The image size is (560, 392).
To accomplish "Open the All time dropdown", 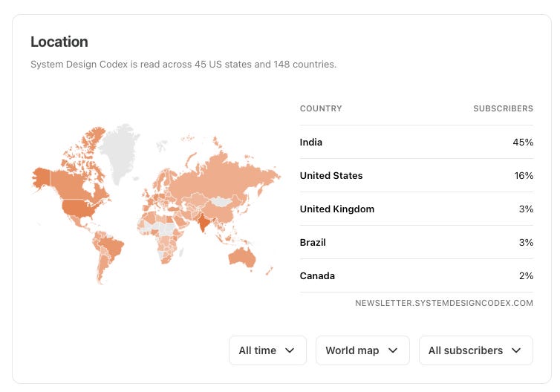I will click(x=267, y=350).
